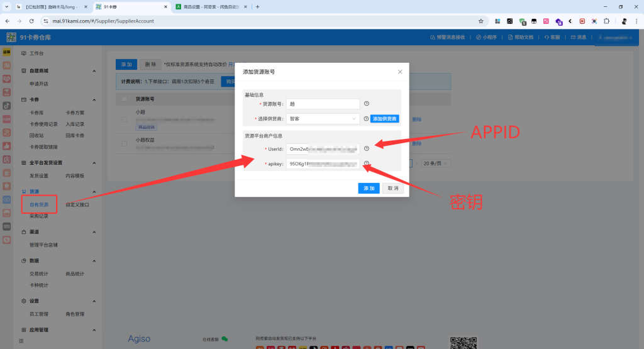Viewport: 644px width, 349px height.
Task: Open 员工管理 in the sidebar
Action: pos(39,314)
